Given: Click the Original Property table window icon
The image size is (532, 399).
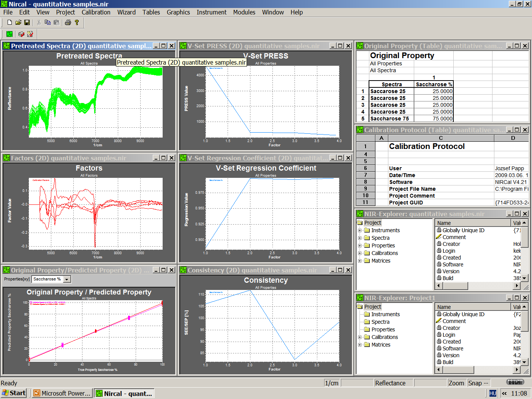Looking at the screenshot, I should coord(360,46).
